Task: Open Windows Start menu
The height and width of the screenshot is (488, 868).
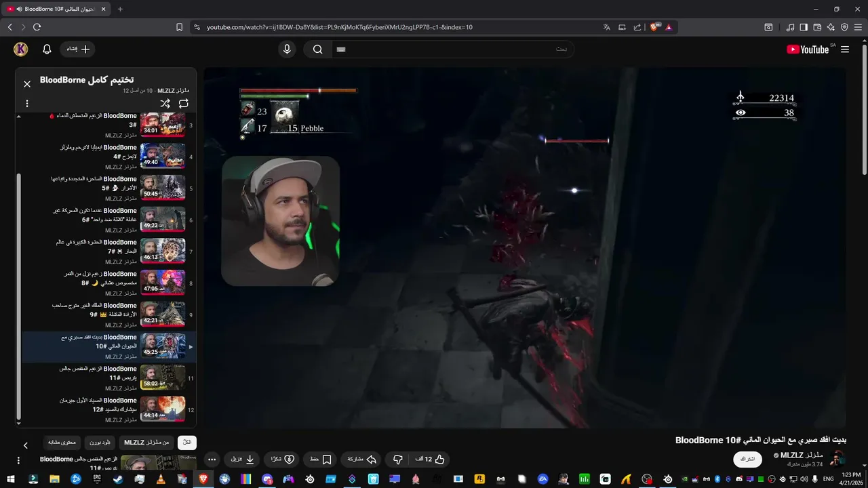Action: point(11,479)
